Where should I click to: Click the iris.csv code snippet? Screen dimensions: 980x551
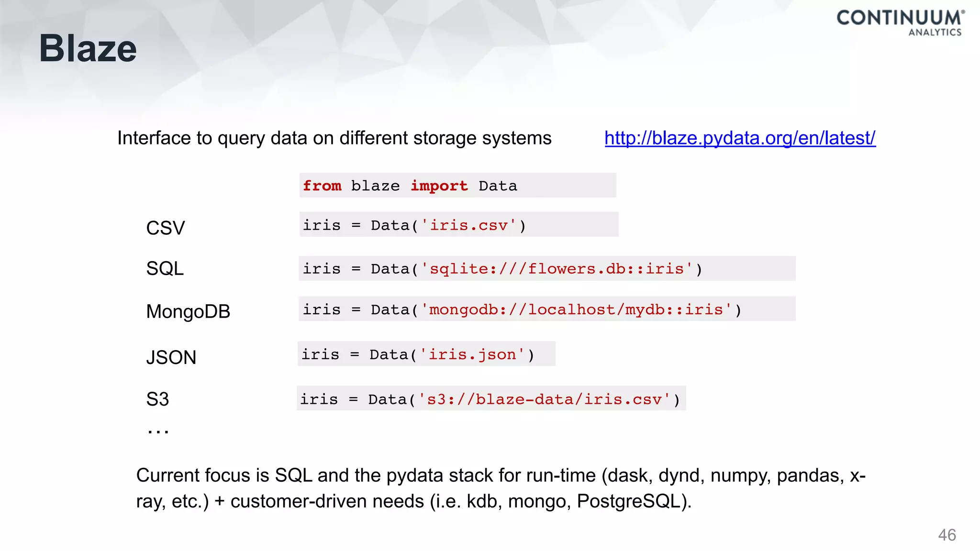[414, 225]
